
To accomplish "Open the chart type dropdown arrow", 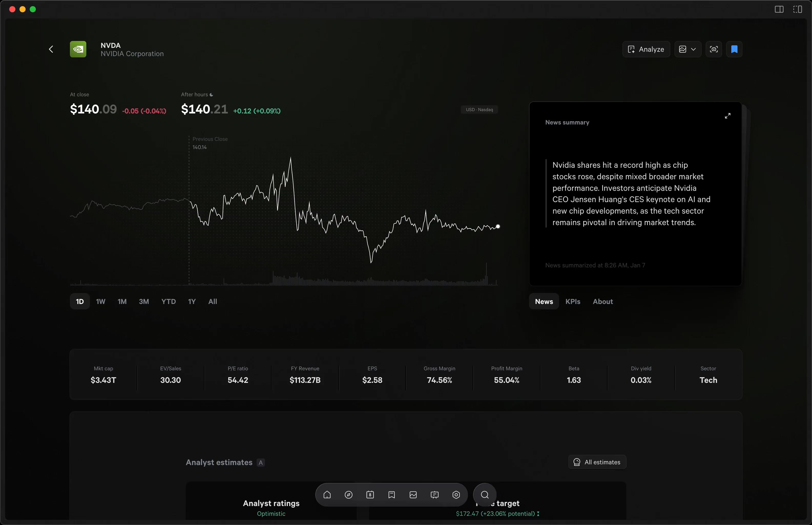I will point(693,49).
